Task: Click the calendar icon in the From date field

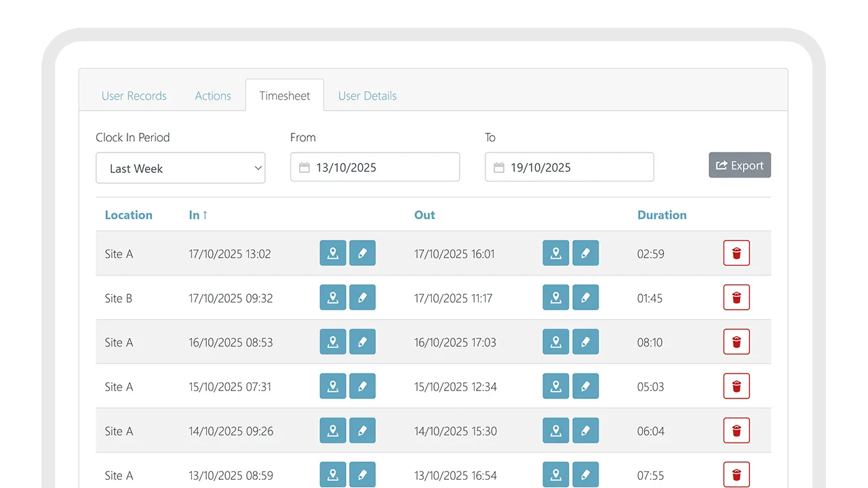Action: click(x=304, y=167)
